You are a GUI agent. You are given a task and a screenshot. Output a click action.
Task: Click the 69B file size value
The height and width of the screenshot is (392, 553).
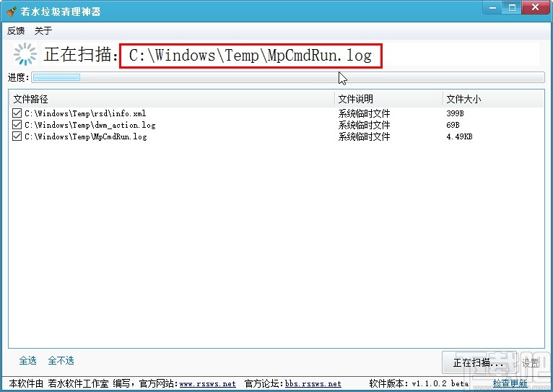coord(453,125)
